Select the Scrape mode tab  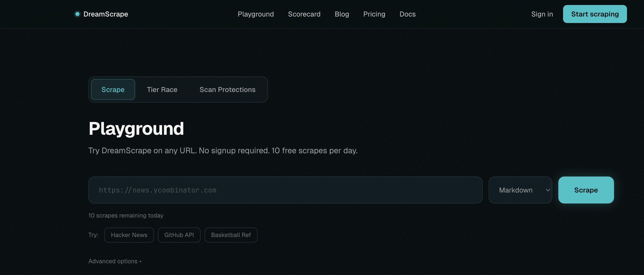(113, 89)
